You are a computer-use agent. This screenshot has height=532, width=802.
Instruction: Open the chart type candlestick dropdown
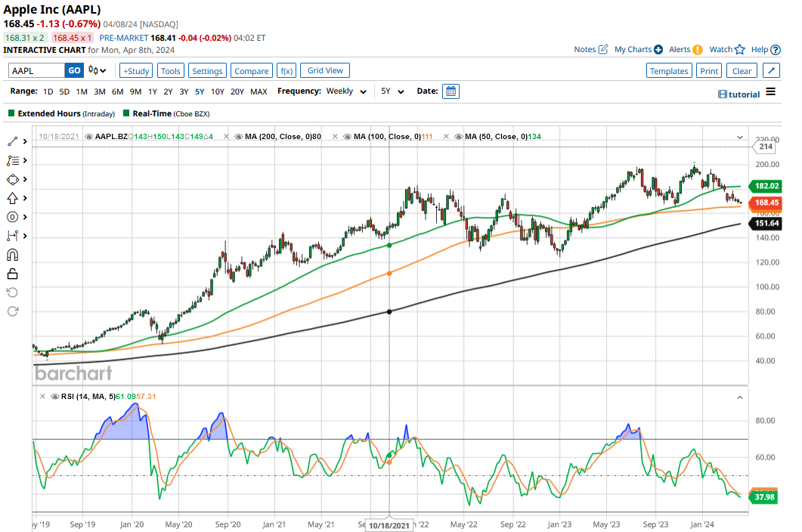(x=97, y=71)
